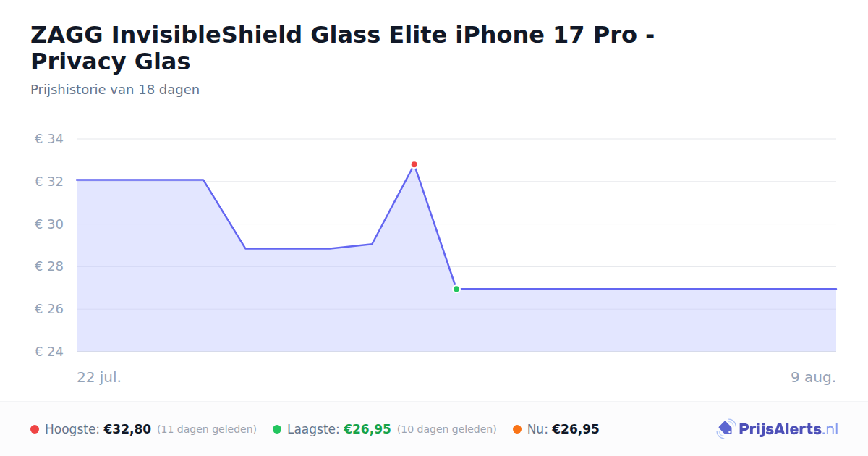This screenshot has height=456, width=868.
Task: Click the € 32 axis label
Action: 49,182
